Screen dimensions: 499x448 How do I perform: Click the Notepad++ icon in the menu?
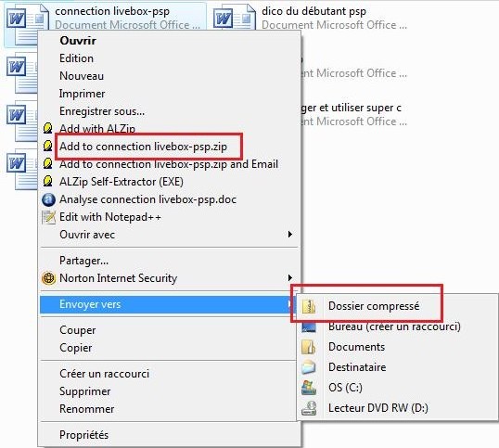48,217
